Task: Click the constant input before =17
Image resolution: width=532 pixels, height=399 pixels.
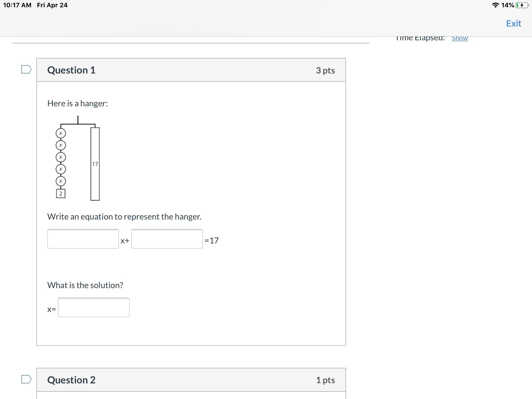Action: [x=167, y=239]
